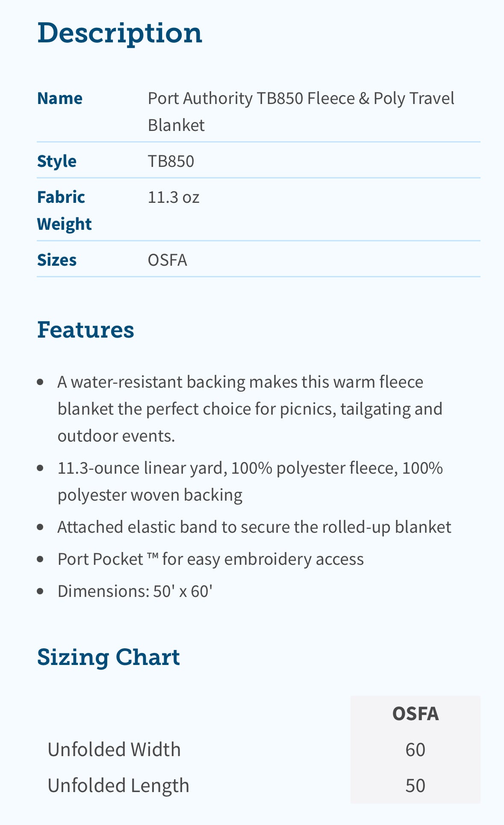
Task: Click the Name row label
Action: tap(60, 98)
